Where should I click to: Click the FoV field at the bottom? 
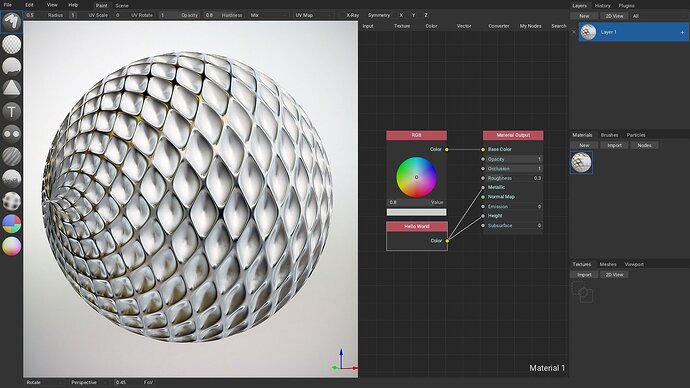135,382
